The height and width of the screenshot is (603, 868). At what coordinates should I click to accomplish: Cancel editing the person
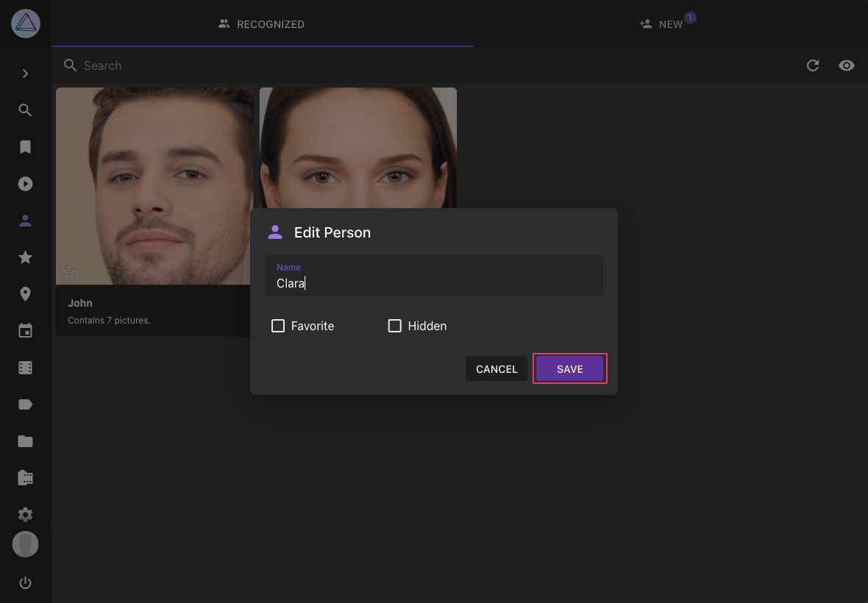click(496, 368)
